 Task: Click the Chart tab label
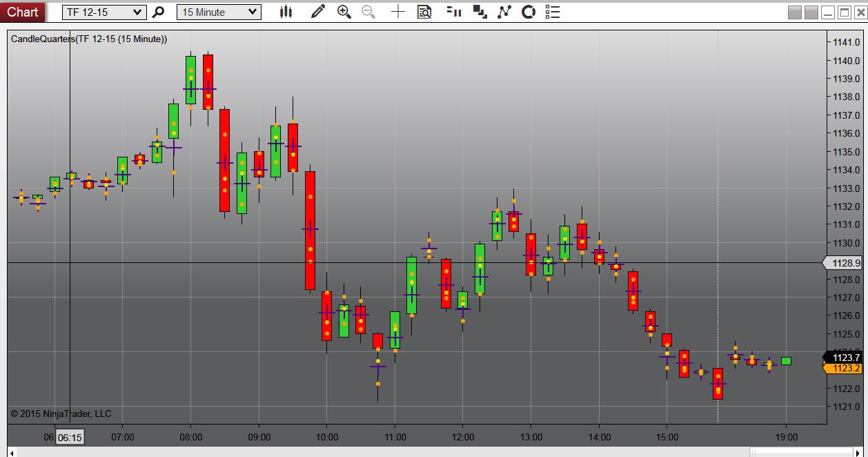pos(23,11)
